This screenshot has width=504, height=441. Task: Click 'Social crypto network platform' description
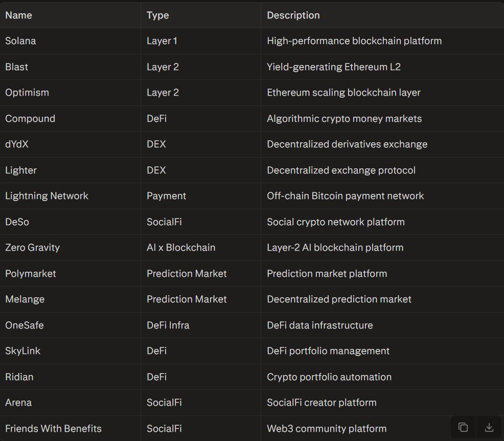[x=335, y=222]
